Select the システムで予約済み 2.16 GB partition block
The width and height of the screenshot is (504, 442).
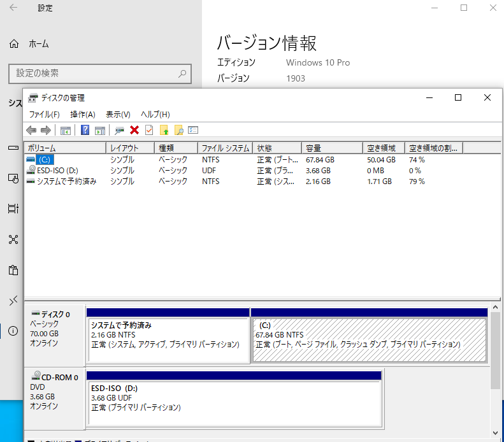coord(168,336)
